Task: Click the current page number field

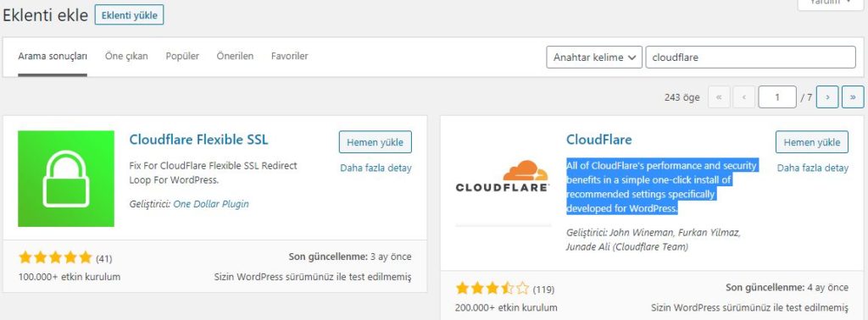Action: pyautogui.click(x=777, y=97)
